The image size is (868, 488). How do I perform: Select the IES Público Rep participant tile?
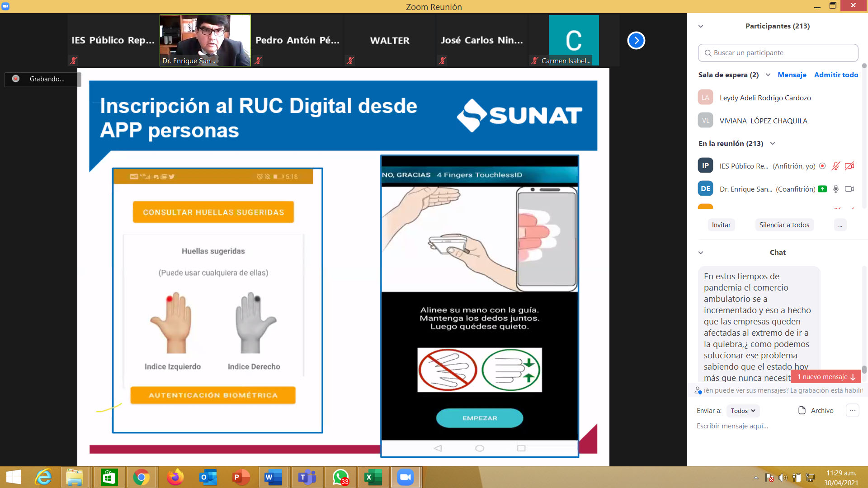click(x=113, y=41)
